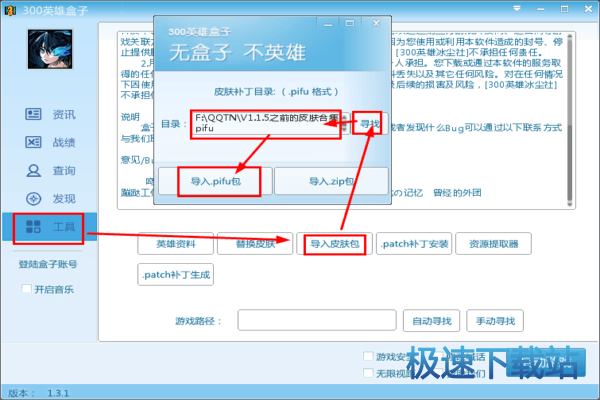Click the 300英雄盒子 app logo icon
This screenshot has width=600, height=400.
(x=10, y=10)
